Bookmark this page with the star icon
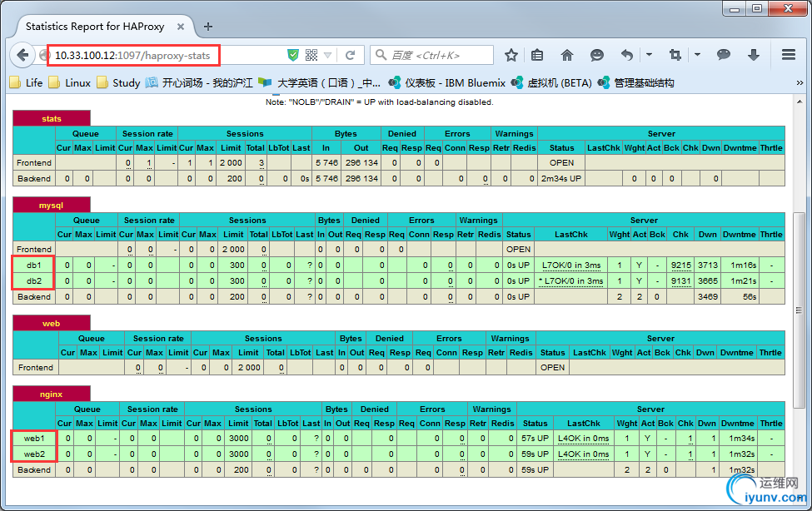The image size is (812, 511). [x=511, y=55]
